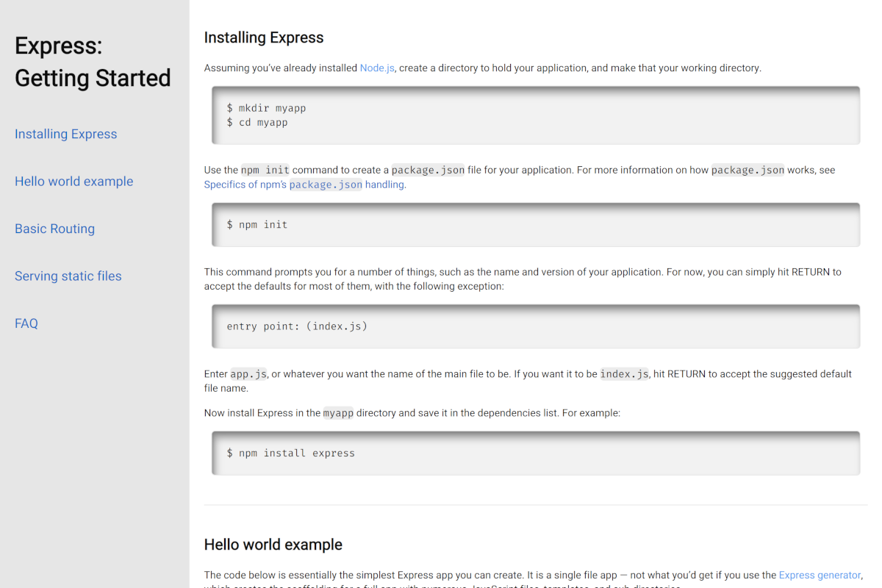The height and width of the screenshot is (588, 882).
Task: Click the inline package.json code snippet
Action: point(428,169)
